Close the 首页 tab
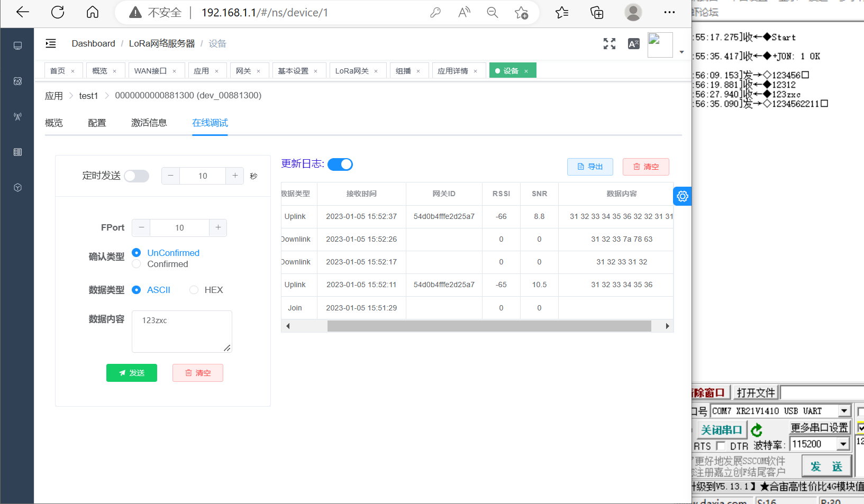864x504 pixels. point(72,71)
